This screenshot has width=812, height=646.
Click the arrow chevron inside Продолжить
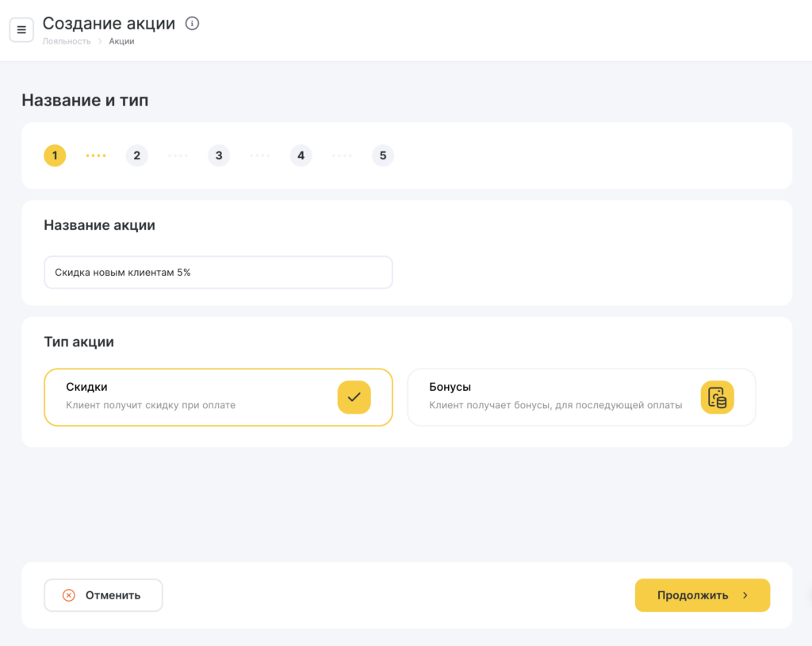745,595
